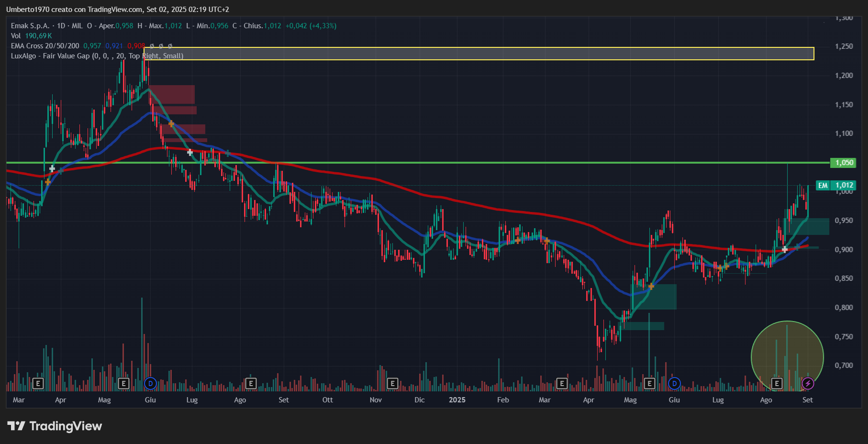Open the earnings E marker in Ago 2025
The image size is (868, 444).
tap(777, 383)
